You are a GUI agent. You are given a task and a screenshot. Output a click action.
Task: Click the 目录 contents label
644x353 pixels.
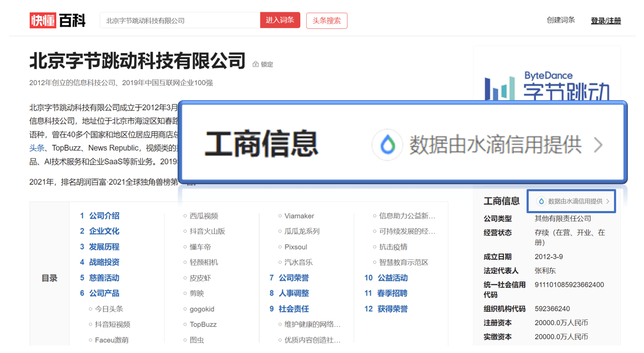tap(49, 279)
